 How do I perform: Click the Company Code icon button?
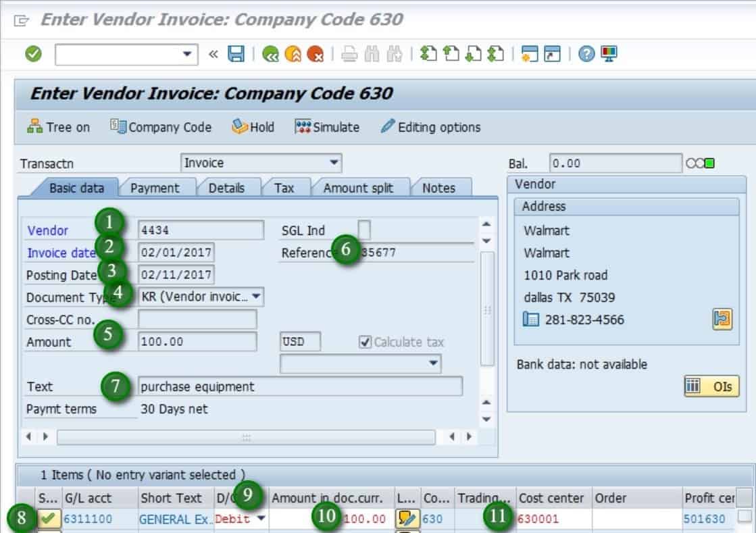(x=160, y=127)
